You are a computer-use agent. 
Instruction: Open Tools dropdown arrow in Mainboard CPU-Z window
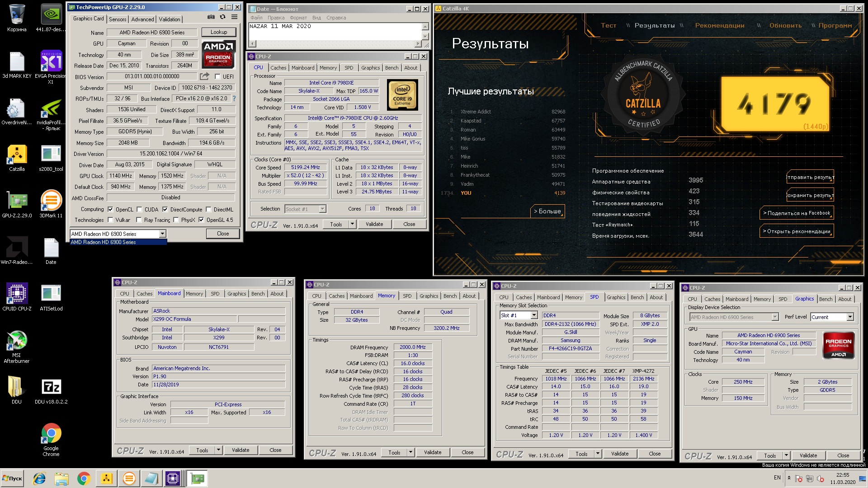[x=218, y=450]
